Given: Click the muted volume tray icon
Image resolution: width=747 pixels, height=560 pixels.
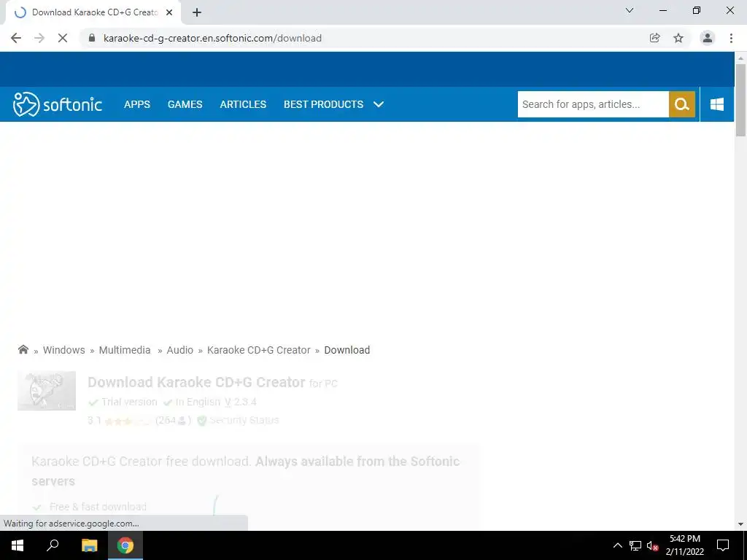Looking at the screenshot, I should pyautogui.click(x=652, y=545).
